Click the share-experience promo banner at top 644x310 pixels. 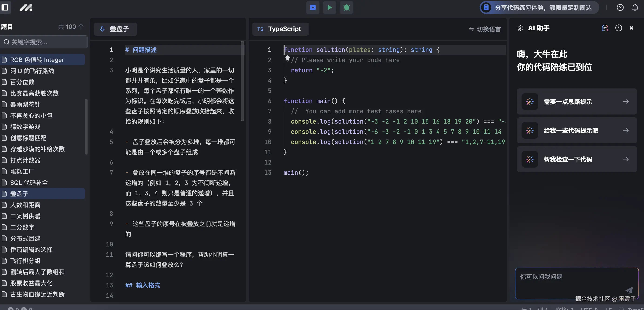[539, 7]
